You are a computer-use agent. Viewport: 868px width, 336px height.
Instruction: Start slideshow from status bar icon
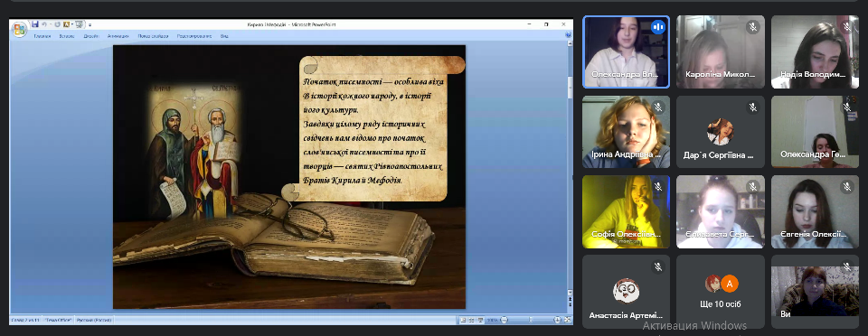480,320
